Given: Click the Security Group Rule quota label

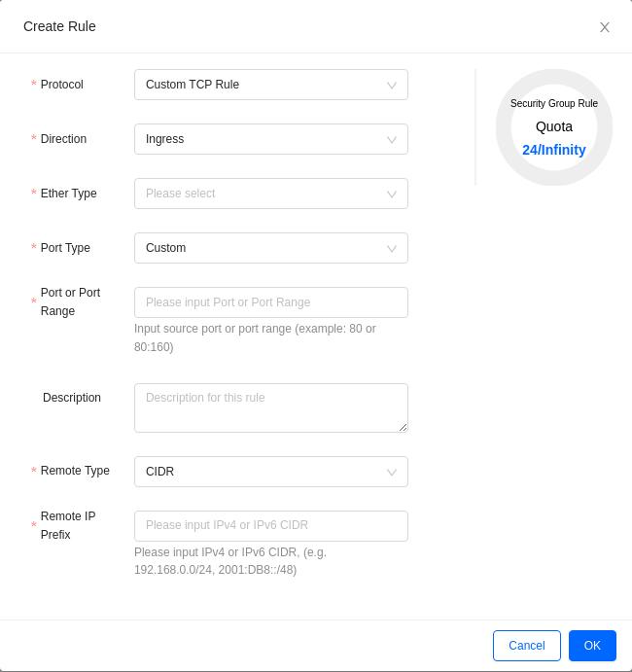Looking at the screenshot, I should click(x=553, y=103).
